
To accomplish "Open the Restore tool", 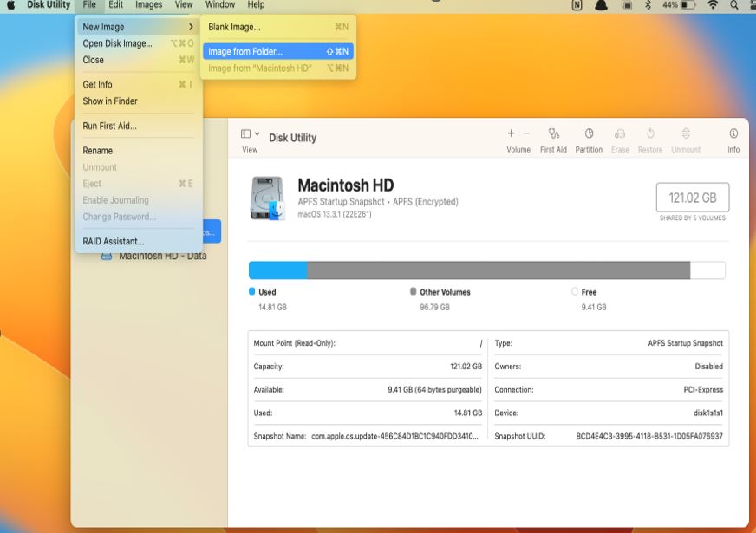I will (650, 137).
